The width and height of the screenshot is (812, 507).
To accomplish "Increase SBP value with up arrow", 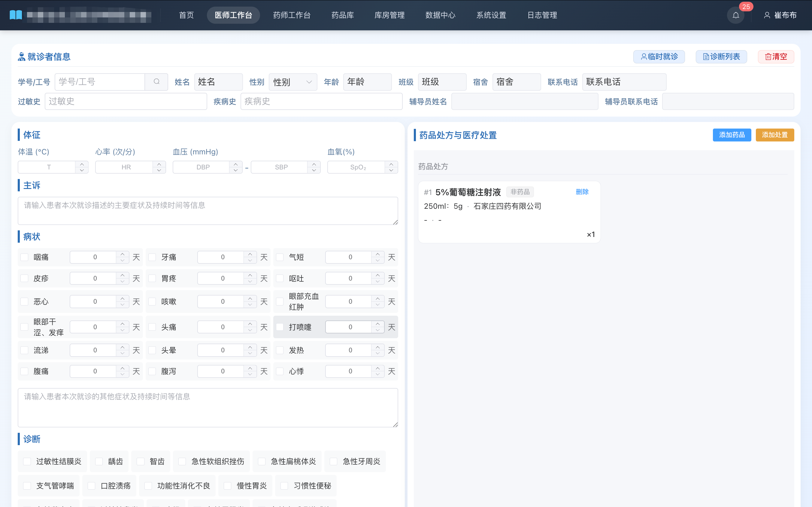I will click(314, 164).
